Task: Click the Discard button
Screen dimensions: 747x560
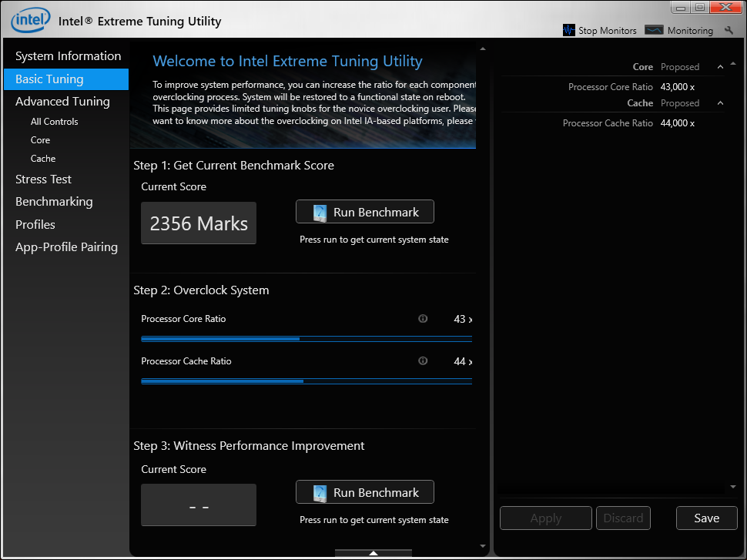Action: click(623, 518)
